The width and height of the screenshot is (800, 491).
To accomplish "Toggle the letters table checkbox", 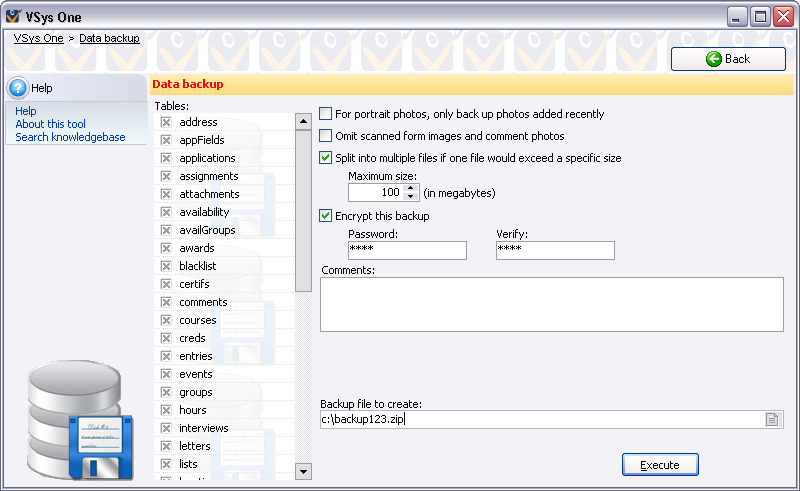I will (x=166, y=446).
